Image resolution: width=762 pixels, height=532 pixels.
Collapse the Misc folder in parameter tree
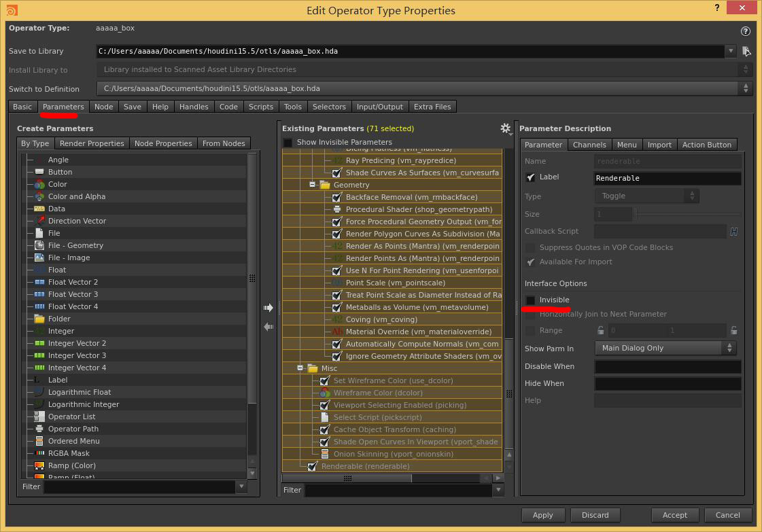pyautogui.click(x=300, y=368)
